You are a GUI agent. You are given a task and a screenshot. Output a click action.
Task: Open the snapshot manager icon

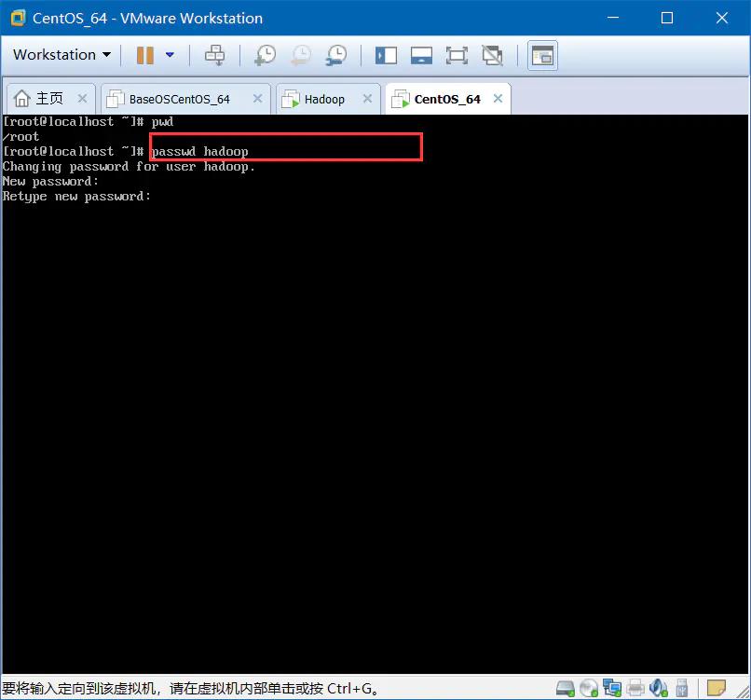[336, 55]
